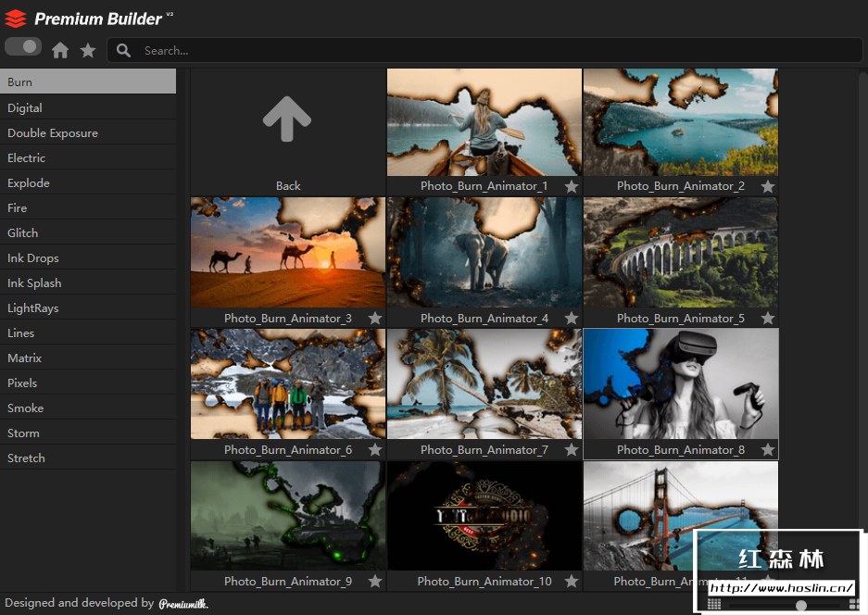The image size is (868, 615).
Task: Go to the Matrix category
Action: [x=88, y=358]
